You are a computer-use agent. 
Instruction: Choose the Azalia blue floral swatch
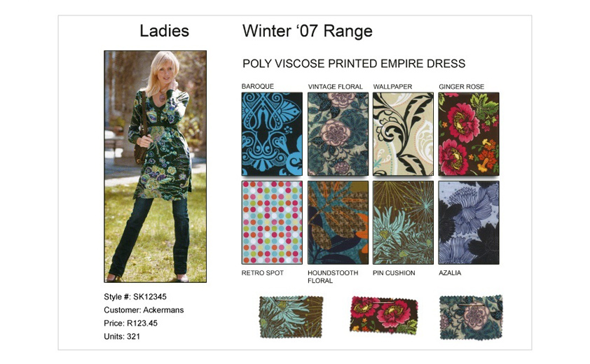coord(469,222)
